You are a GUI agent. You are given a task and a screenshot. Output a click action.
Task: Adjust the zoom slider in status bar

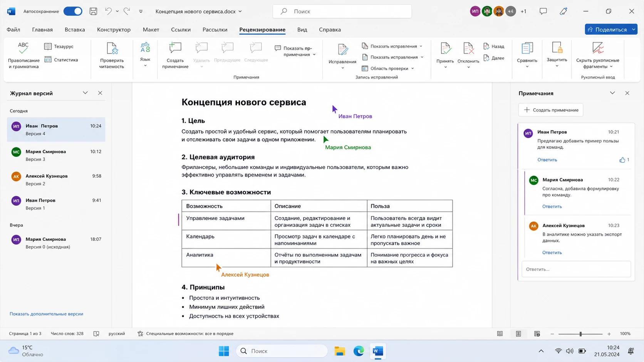pos(580,334)
